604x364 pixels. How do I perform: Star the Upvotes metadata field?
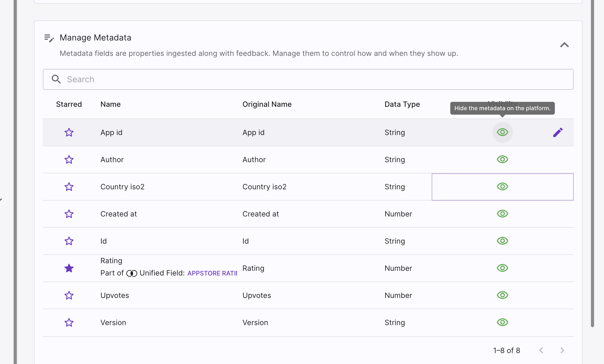click(69, 295)
